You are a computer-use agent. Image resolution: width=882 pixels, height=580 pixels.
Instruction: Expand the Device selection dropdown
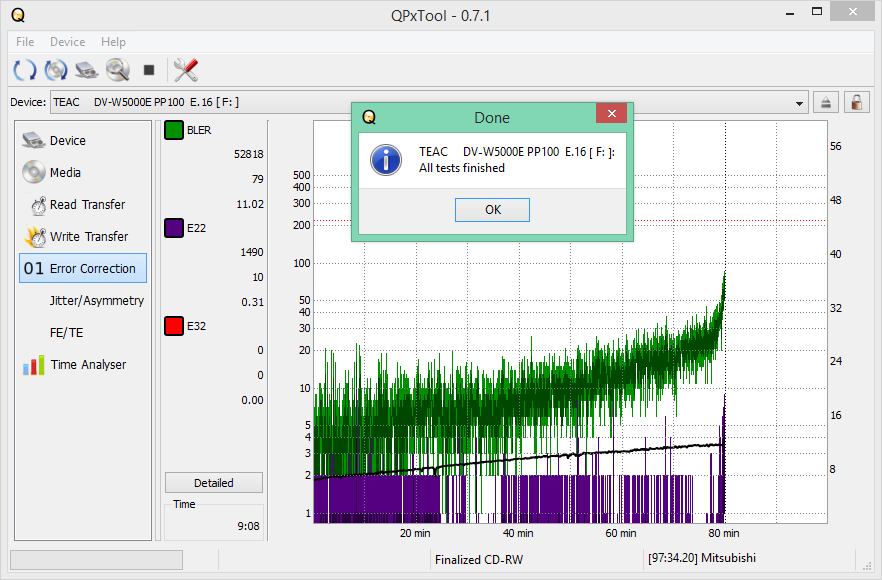799,103
